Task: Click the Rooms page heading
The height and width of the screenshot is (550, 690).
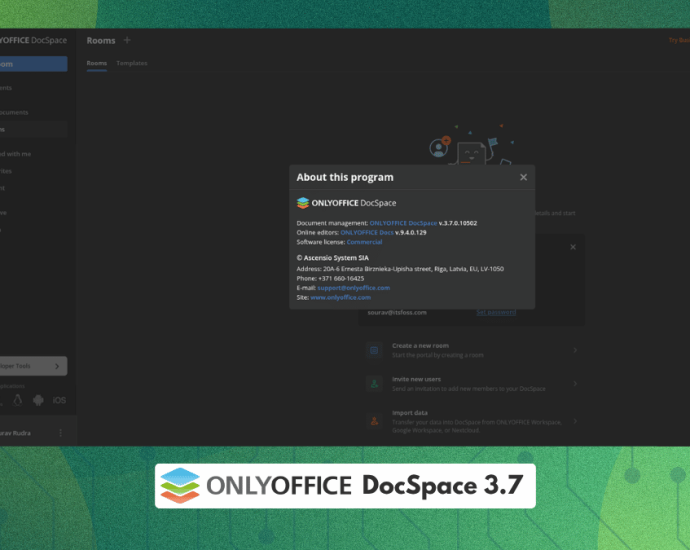Action: 101,40
